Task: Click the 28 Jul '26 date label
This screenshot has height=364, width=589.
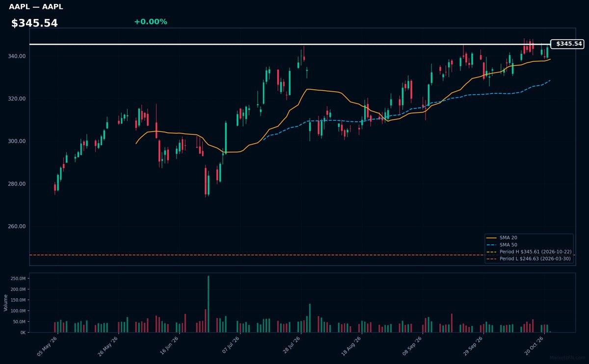Action: pos(291,346)
